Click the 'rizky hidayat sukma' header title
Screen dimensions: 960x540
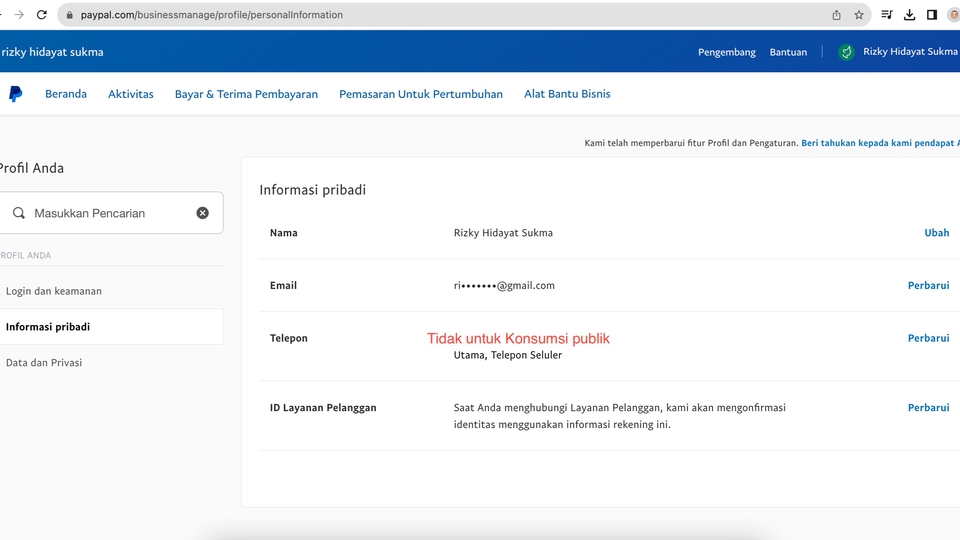pos(53,52)
